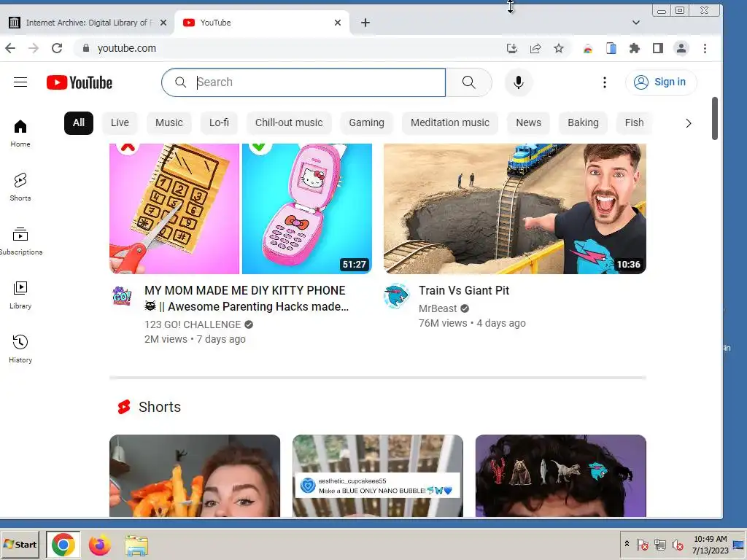Select the News filter chip
Screen dimensions: 747x560
click(528, 122)
